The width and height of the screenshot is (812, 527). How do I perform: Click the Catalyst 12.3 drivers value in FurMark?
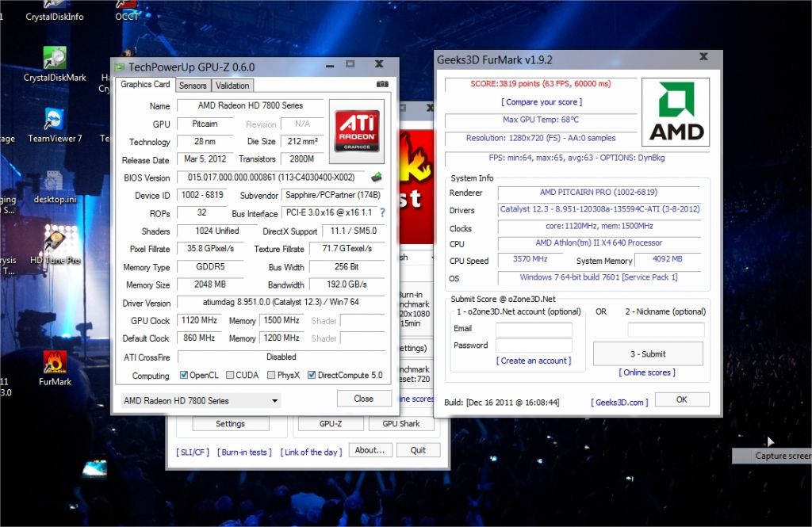point(599,209)
